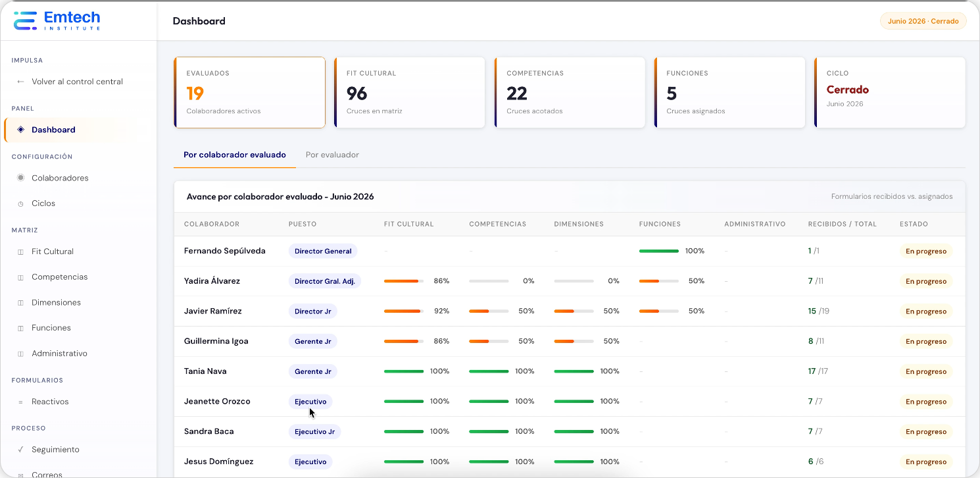Click the Recibidos / Total column header
Screen dimensions: 980x478
843,224
